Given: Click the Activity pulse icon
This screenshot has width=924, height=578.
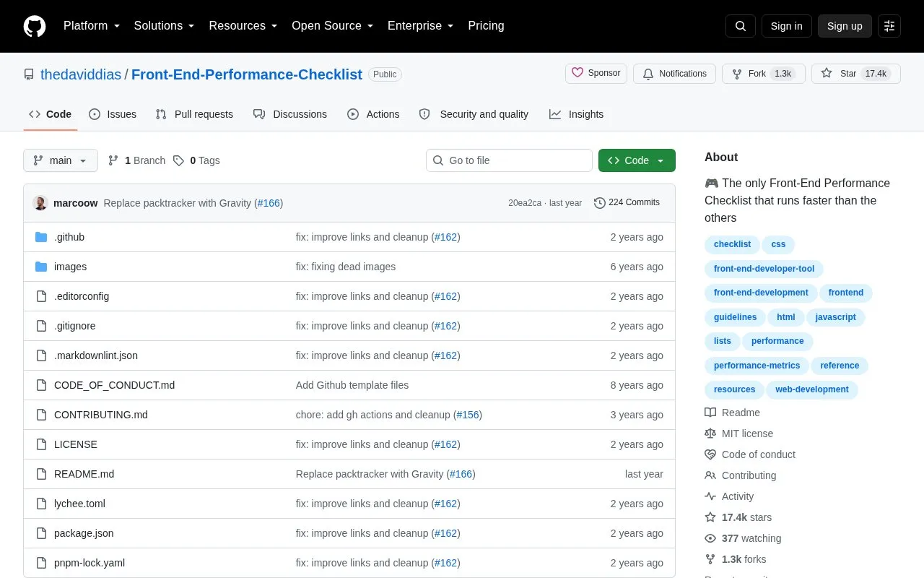Looking at the screenshot, I should tap(710, 496).
